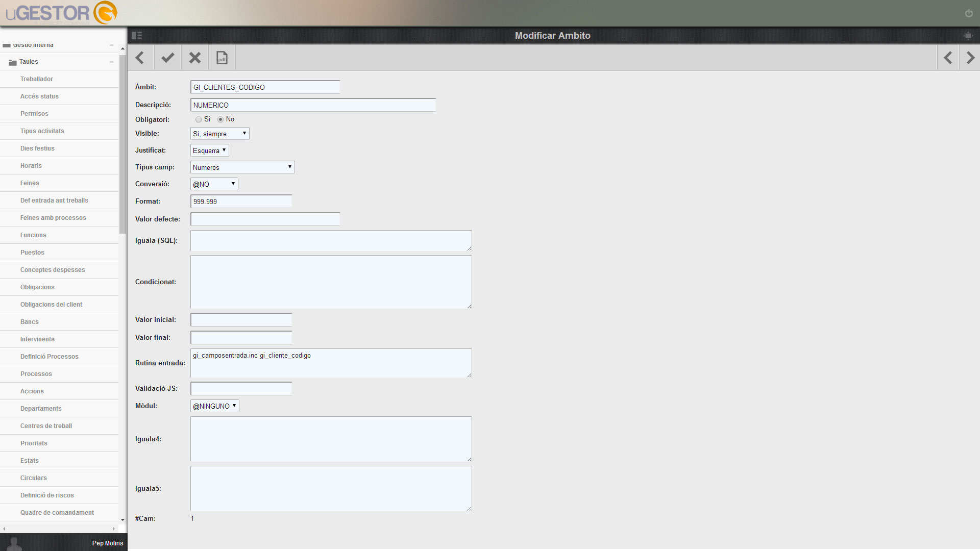Export record using the PDF icon
Viewport: 980px width, 551px height.
tap(222, 58)
